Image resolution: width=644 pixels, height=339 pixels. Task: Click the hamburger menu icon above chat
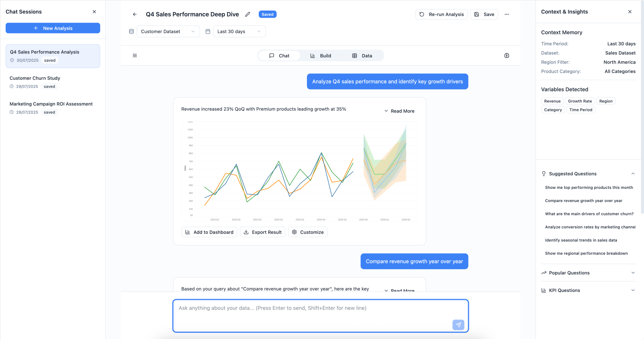click(135, 56)
